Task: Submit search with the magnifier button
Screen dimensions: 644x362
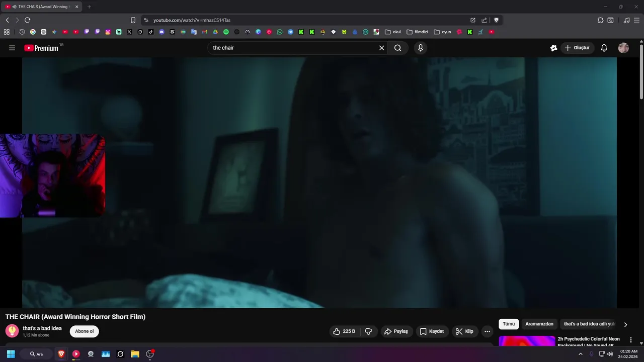Action: click(x=398, y=48)
